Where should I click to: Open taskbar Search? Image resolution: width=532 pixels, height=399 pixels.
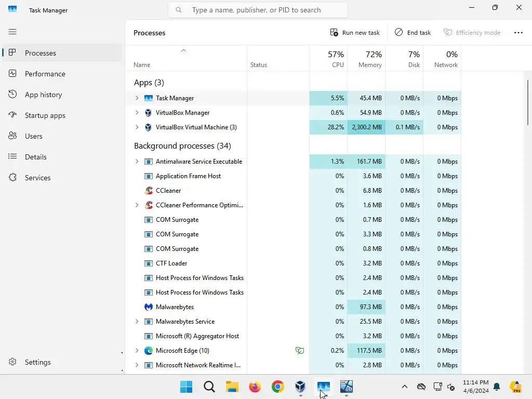click(209, 387)
